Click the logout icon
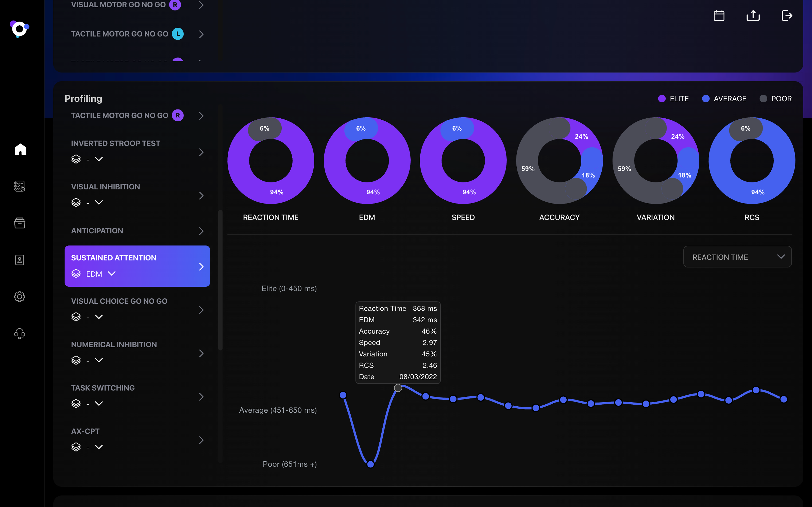Viewport: 812px width, 507px height. coord(787,16)
